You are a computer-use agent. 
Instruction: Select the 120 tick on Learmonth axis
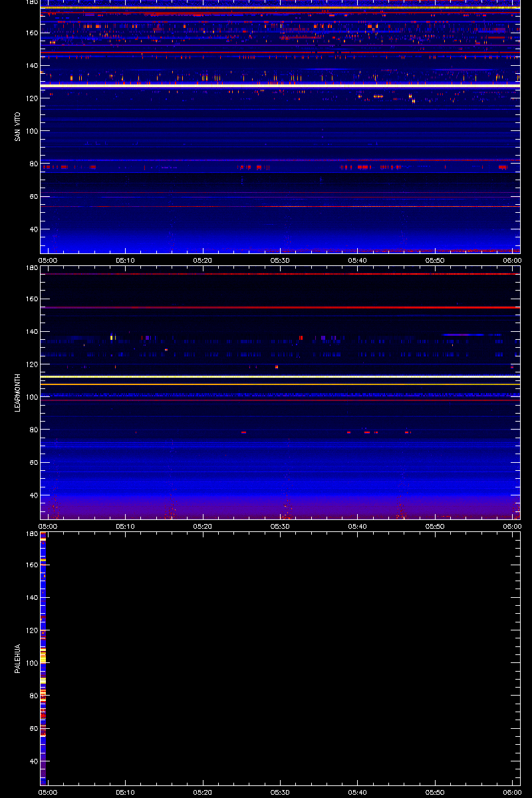32,364
